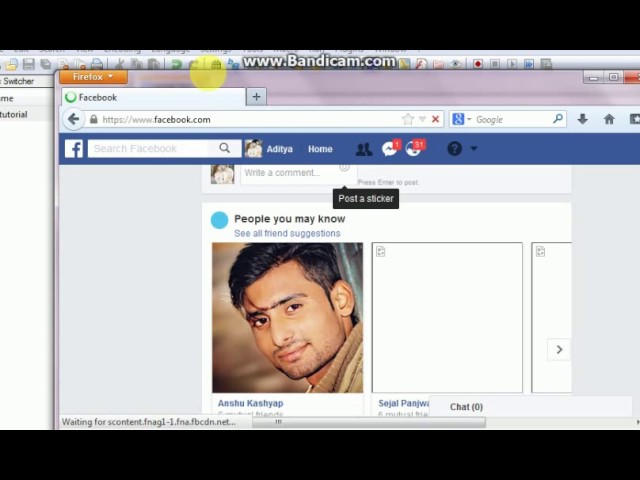This screenshot has height=480, width=640.
Task: Click the sticker icon in comment box
Action: click(x=344, y=167)
